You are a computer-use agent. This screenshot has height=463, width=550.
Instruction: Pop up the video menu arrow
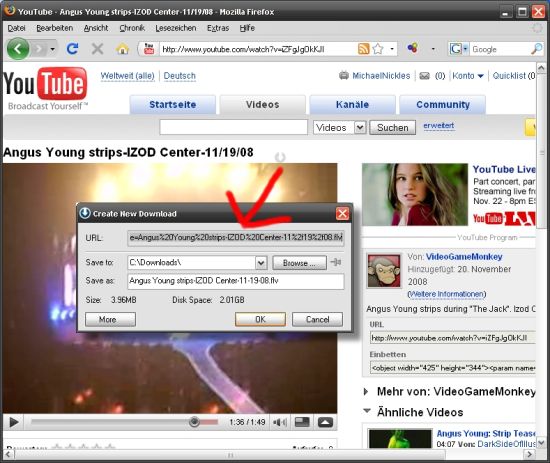pyautogui.click(x=325, y=422)
